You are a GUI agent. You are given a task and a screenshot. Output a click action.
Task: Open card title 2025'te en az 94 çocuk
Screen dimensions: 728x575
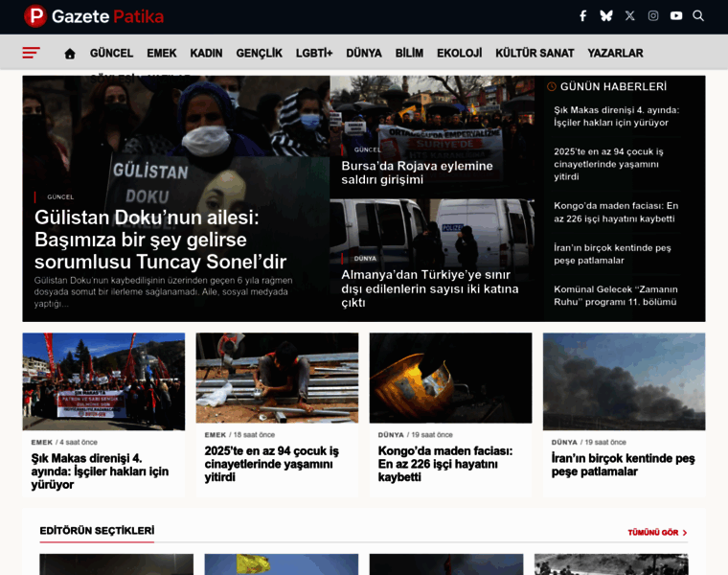coord(272,464)
